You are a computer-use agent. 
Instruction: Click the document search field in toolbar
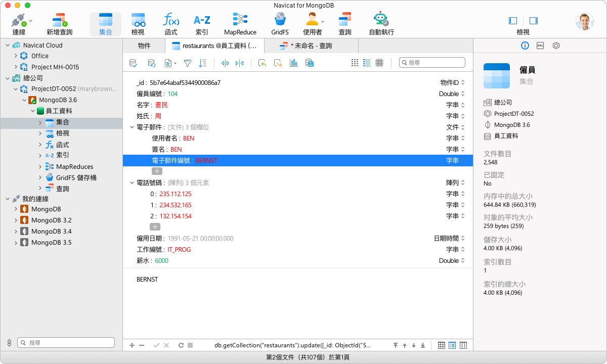(432, 63)
